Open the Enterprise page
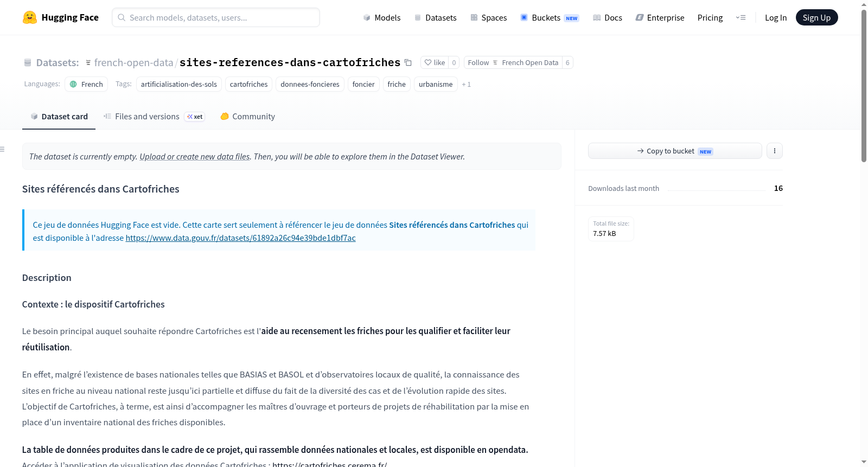This screenshot has height=467, width=868. [660, 17]
